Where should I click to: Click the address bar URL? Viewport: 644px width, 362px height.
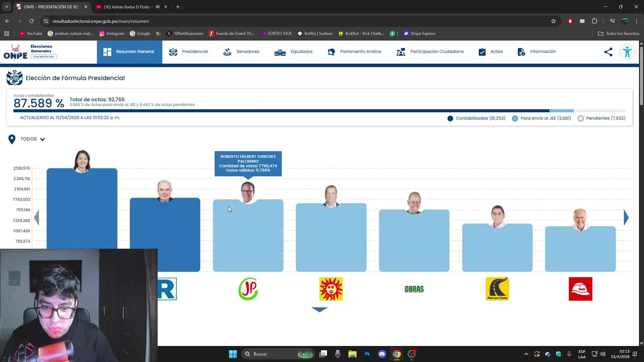pyautogui.click(x=101, y=21)
